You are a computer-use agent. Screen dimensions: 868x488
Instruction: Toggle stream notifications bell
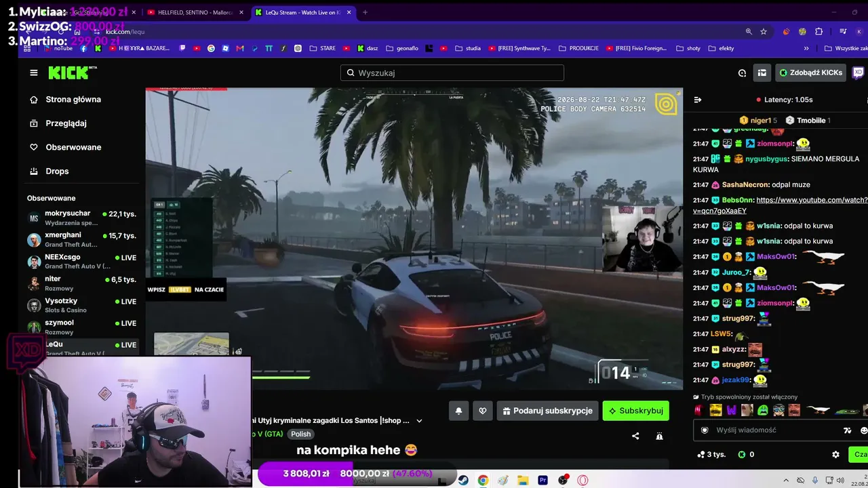[458, 411]
